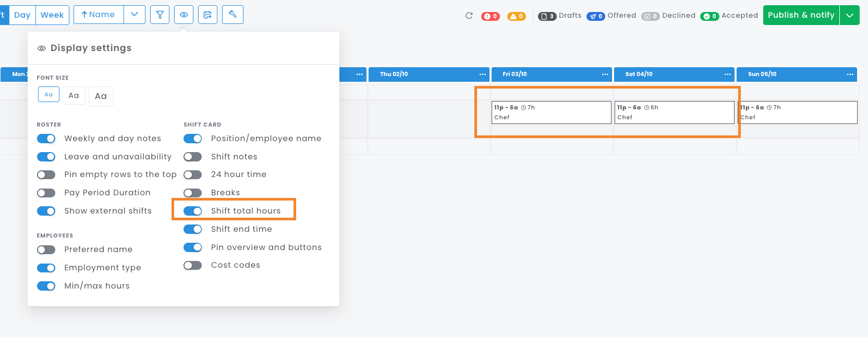
Task: Open Publish & notify dropdown arrow
Action: 849,15
